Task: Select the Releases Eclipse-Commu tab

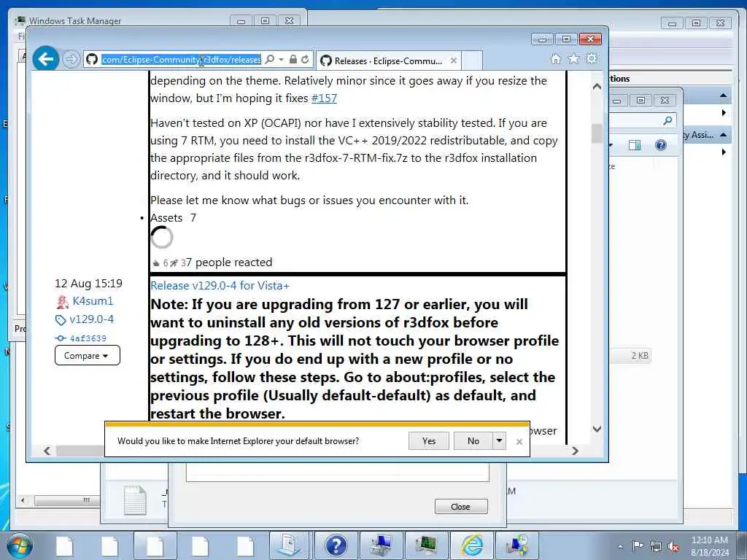Action: point(388,61)
